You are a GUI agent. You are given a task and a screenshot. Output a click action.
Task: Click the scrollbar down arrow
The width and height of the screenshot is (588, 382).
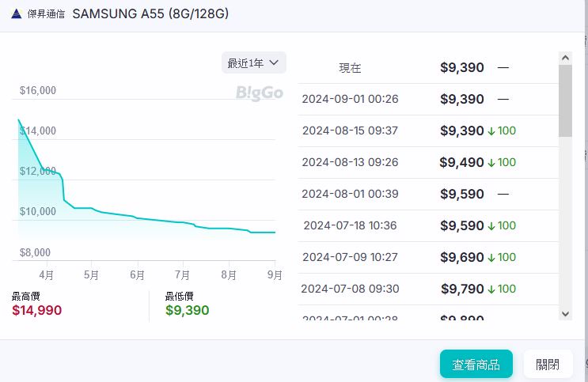pos(565,314)
